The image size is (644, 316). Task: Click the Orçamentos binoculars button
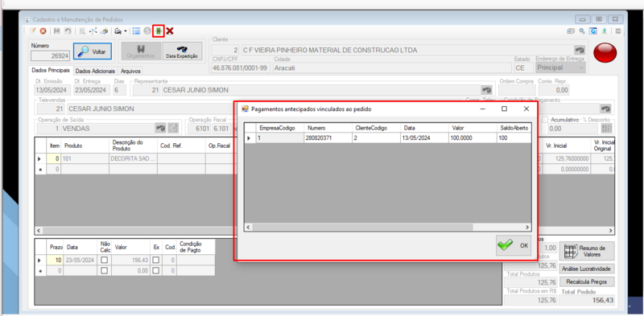[x=140, y=51]
